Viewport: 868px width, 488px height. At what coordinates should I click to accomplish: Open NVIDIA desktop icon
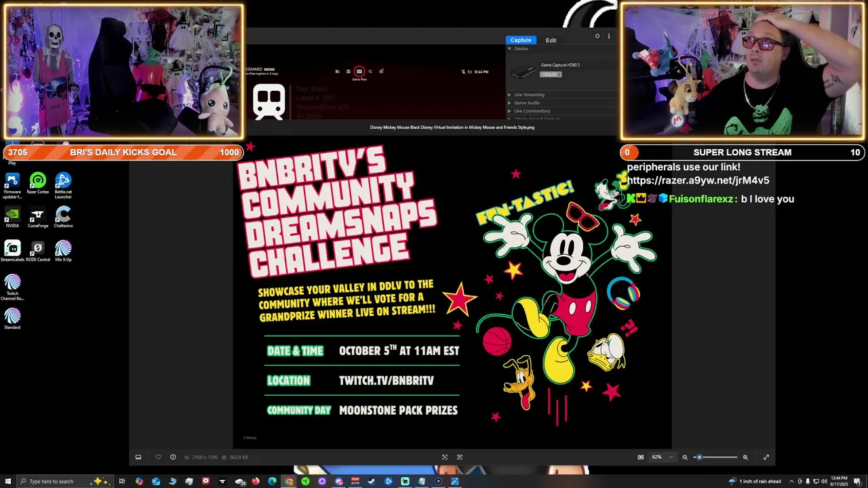[12, 218]
